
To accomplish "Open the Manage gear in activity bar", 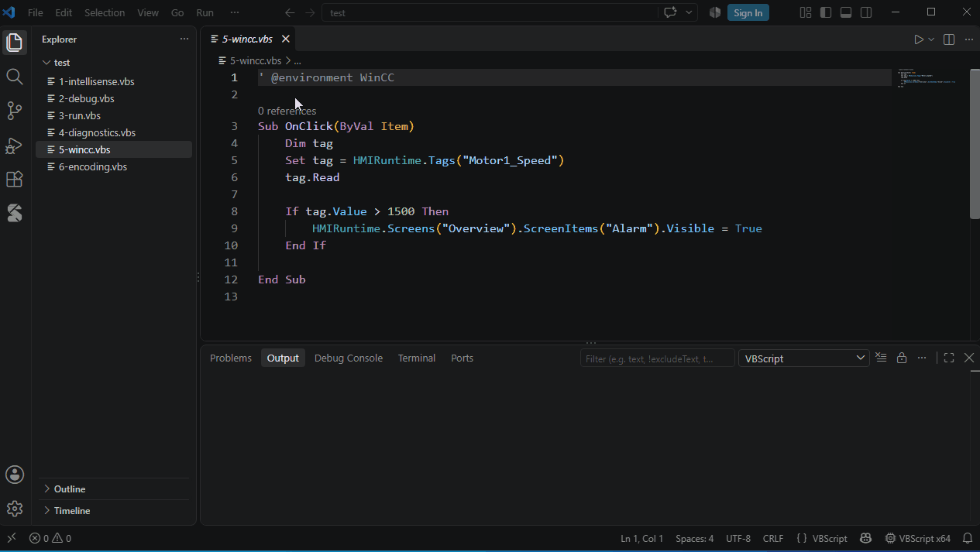I will pyautogui.click(x=15, y=509).
